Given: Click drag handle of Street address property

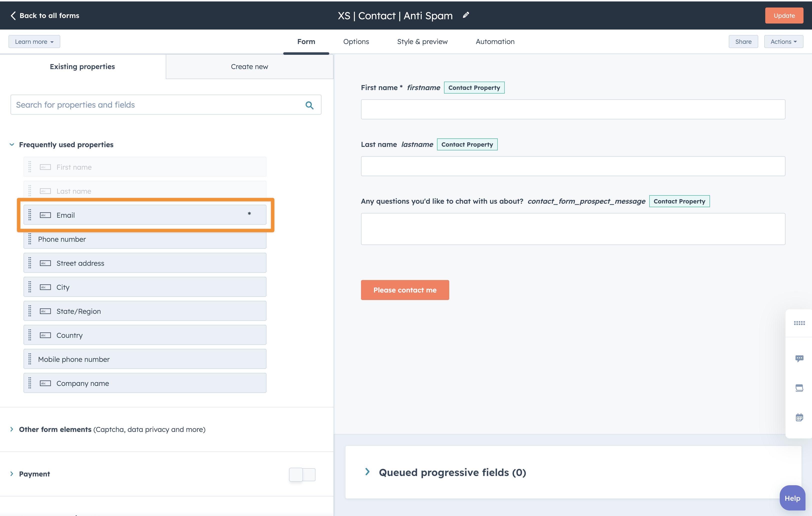Looking at the screenshot, I should 30,263.
